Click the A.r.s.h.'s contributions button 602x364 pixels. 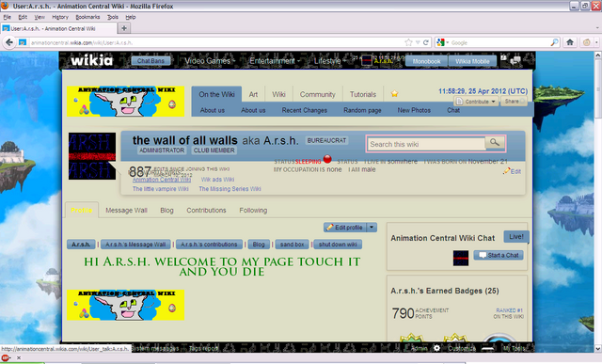pos(209,245)
